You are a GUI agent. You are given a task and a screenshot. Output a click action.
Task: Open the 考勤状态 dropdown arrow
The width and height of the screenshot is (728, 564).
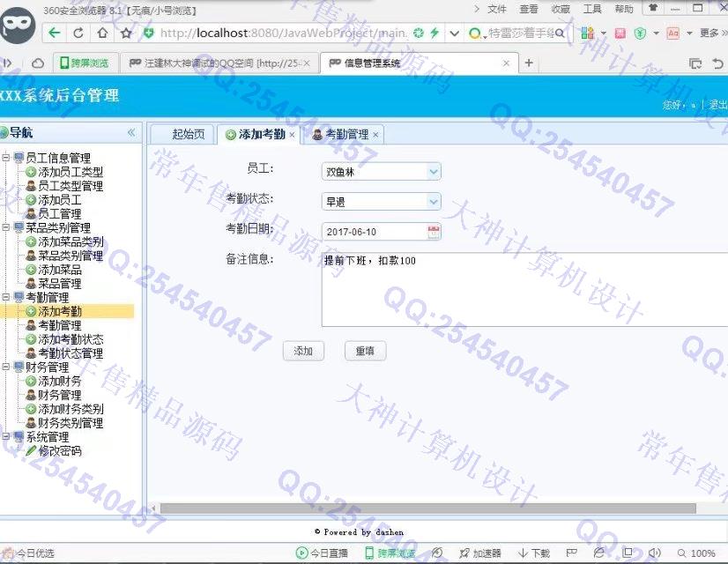pos(433,202)
